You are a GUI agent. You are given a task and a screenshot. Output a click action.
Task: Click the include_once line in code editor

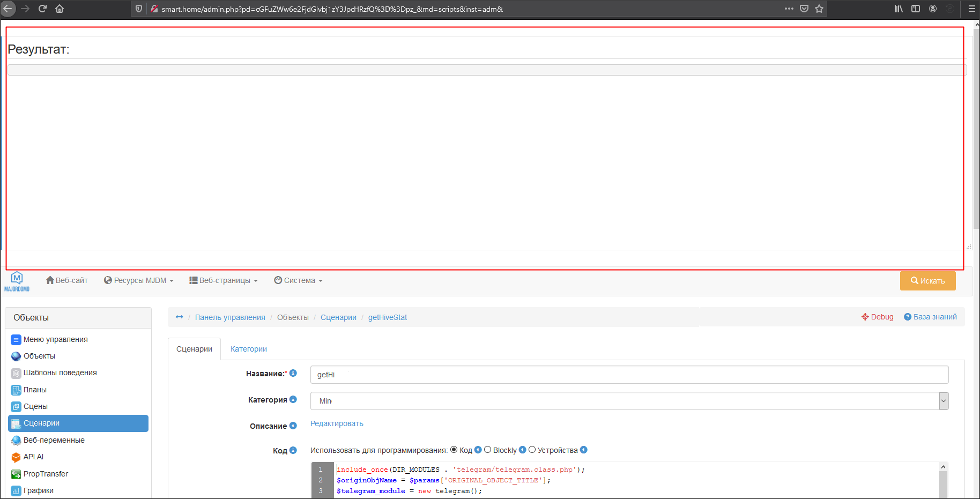coord(461,470)
